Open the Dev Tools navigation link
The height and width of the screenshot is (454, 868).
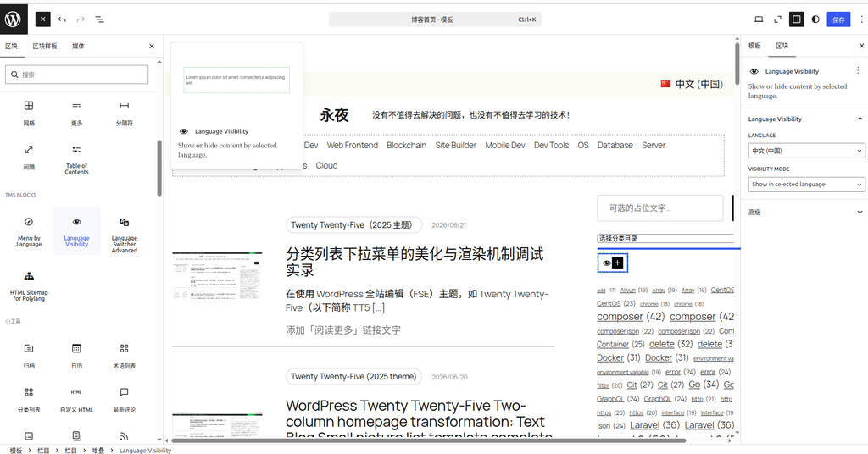coord(551,145)
